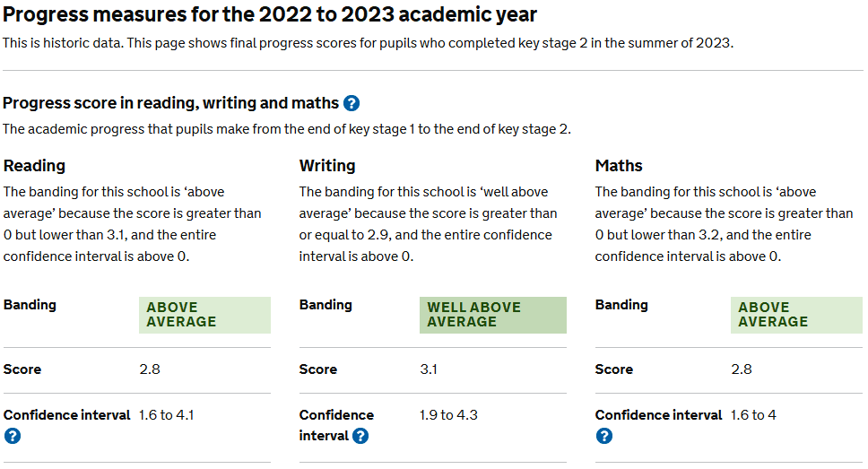Click the Maths column heading
The image size is (868, 469).
[x=619, y=166]
